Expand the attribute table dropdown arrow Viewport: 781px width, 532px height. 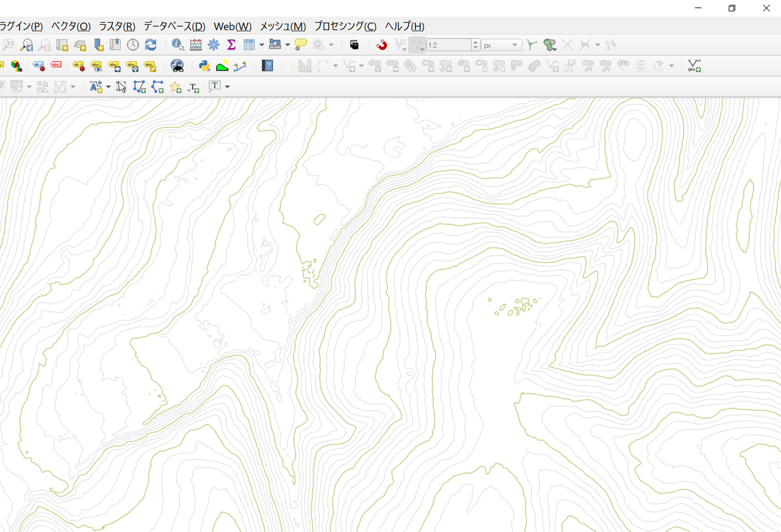[x=262, y=45]
